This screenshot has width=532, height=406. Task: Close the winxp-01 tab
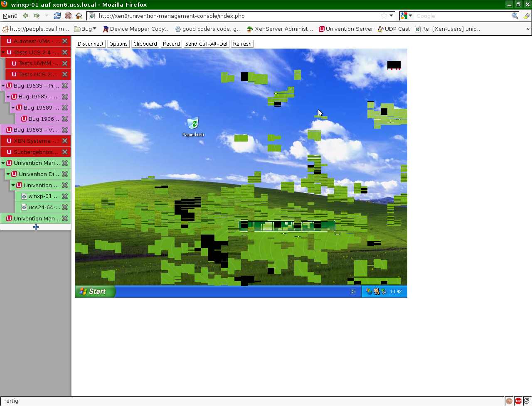pyautogui.click(x=65, y=196)
